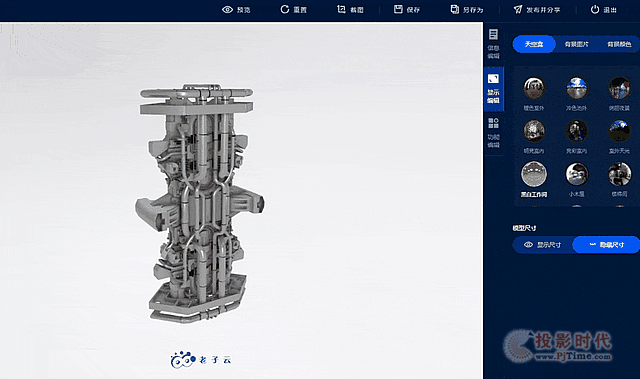Click the 另存为 save-as icon
This screenshot has width=640, height=379.
click(455, 9)
